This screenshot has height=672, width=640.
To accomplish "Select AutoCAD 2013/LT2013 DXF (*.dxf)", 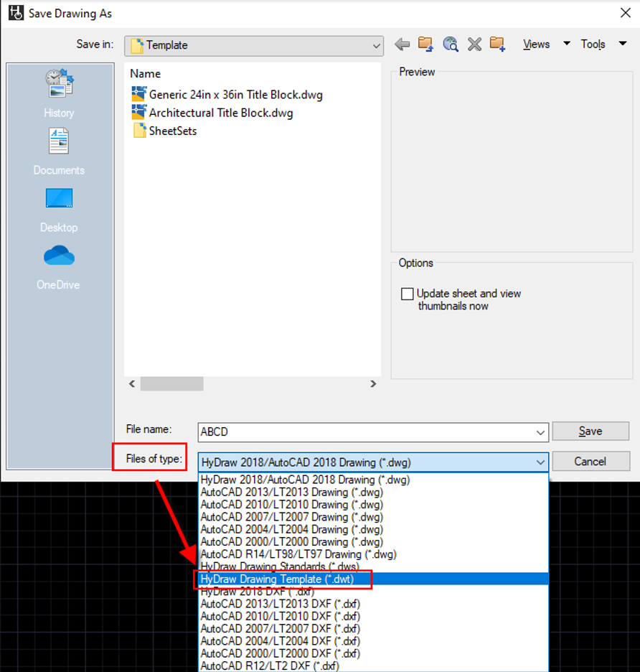I will pos(373,604).
